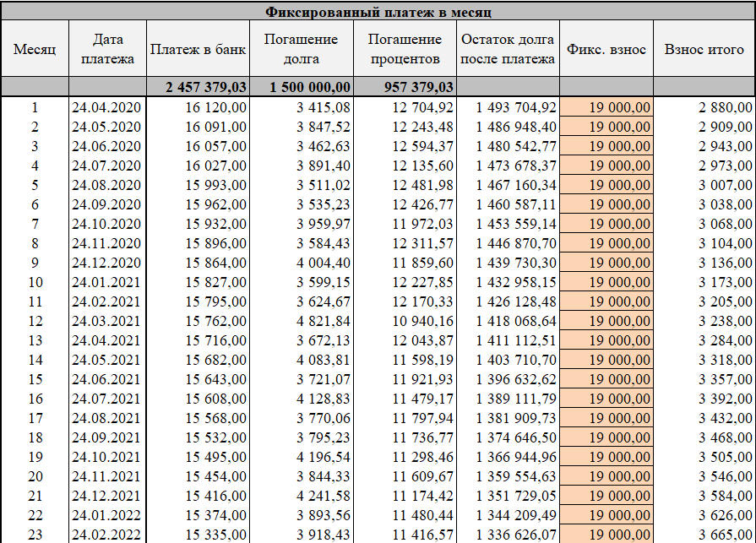
Task: Select date cell 24.01.2022
Action: point(107,515)
